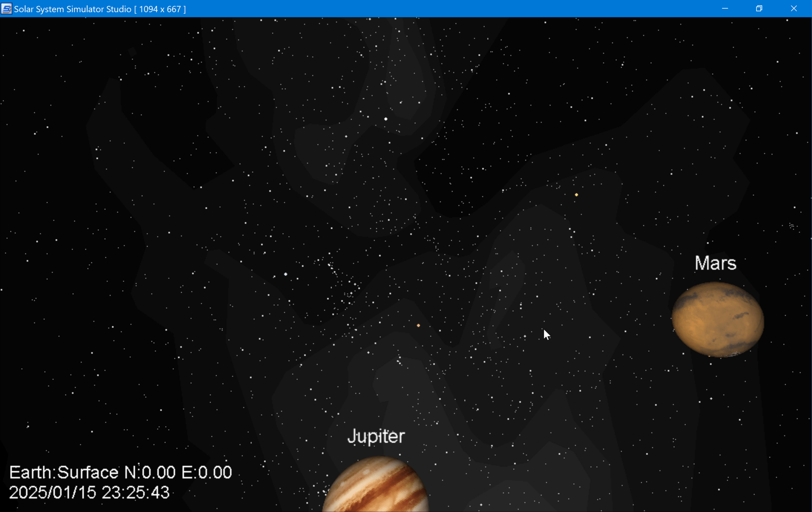Image resolution: width=812 pixels, height=512 pixels.
Task: Click the N:0.00 latitude value
Action: [x=150, y=473]
